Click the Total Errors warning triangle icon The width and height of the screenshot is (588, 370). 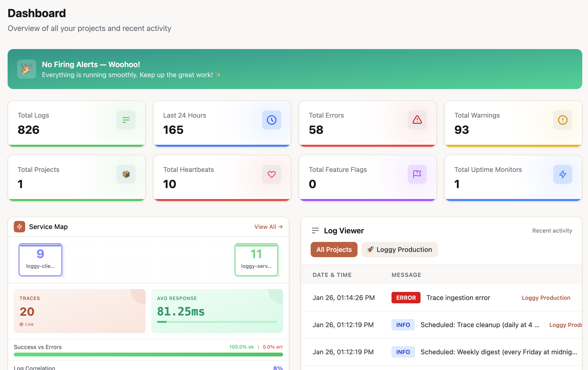[x=417, y=120]
